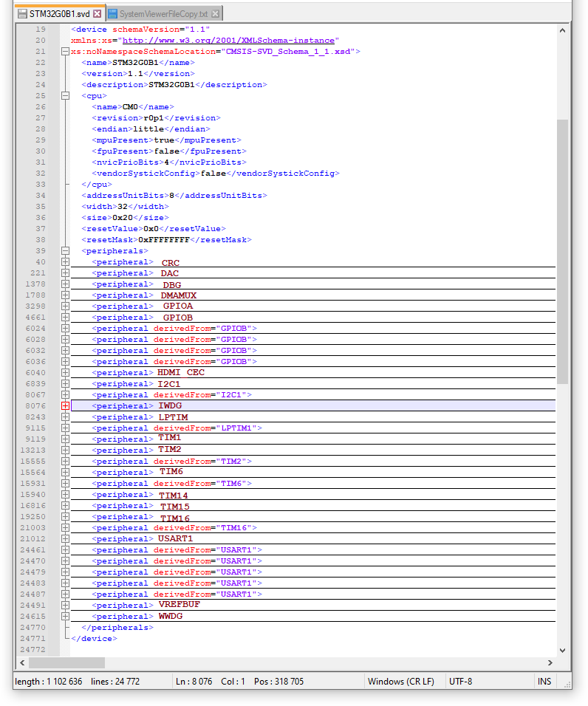Expand the CRC peripheral fold

coord(65,262)
